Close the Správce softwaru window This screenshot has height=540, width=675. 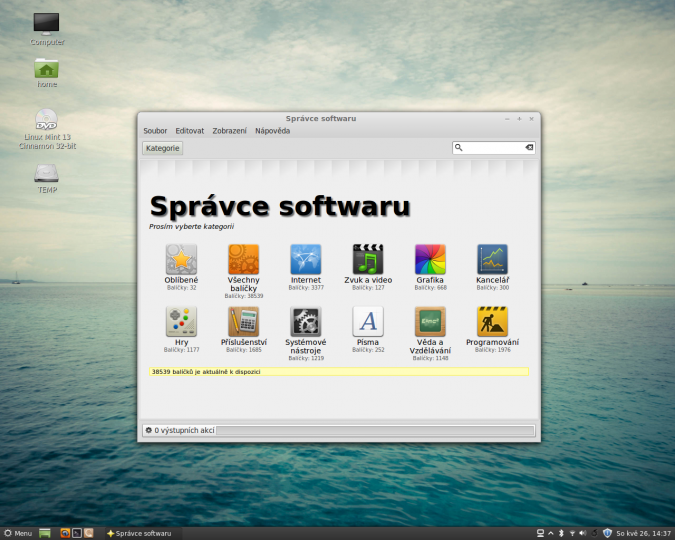pyautogui.click(x=531, y=119)
